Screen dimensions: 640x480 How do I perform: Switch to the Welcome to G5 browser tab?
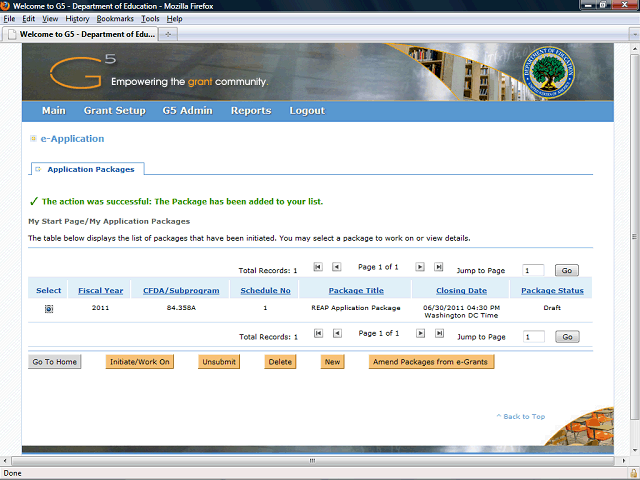click(82, 34)
